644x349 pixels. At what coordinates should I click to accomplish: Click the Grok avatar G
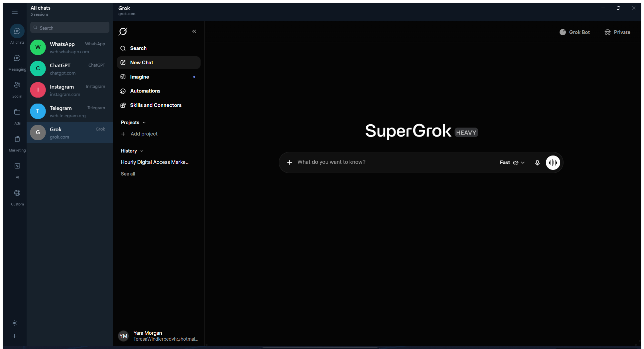click(x=38, y=133)
